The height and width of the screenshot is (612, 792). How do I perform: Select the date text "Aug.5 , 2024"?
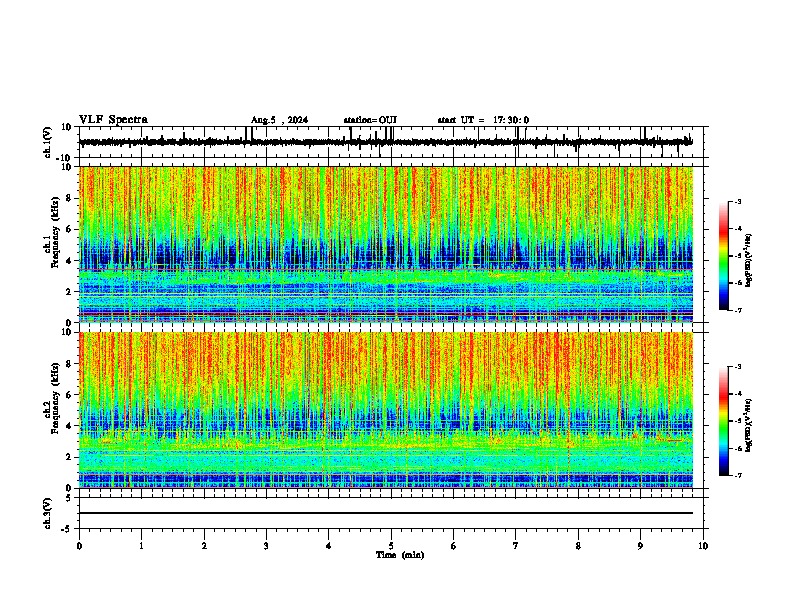279,120
